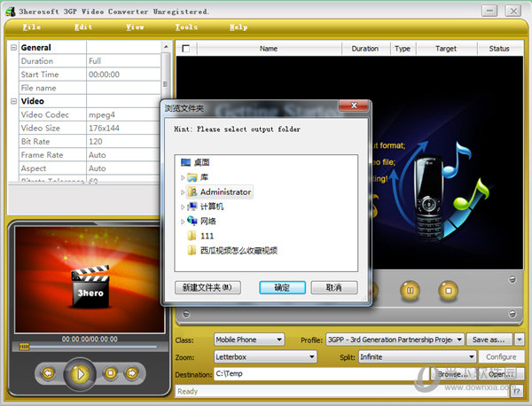Open the Edit menu

[x=83, y=27]
